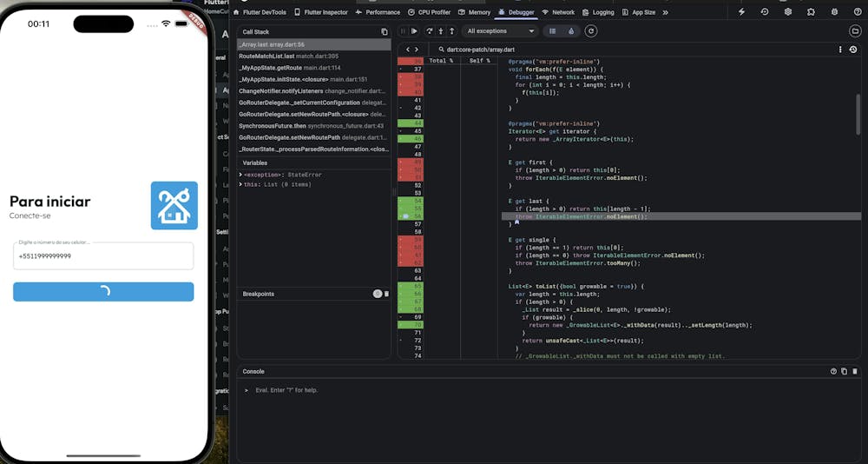
Task: Open the file explorer folder icon
Action: (855, 31)
